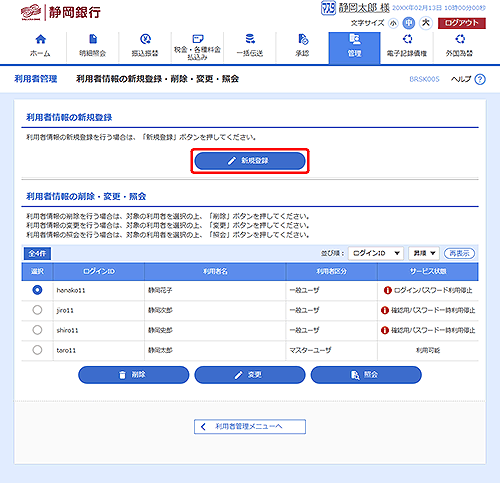Select the shiro11 radio button
500x483 pixels.
(37, 330)
